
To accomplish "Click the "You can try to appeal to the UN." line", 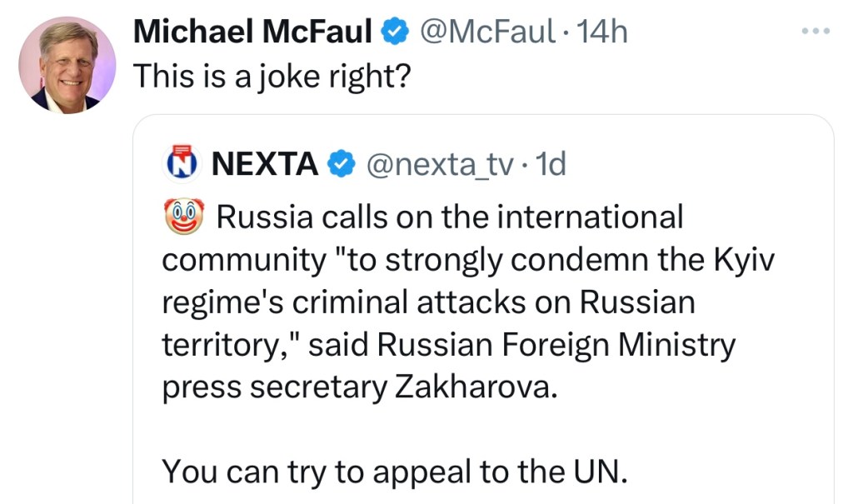I will click(393, 472).
